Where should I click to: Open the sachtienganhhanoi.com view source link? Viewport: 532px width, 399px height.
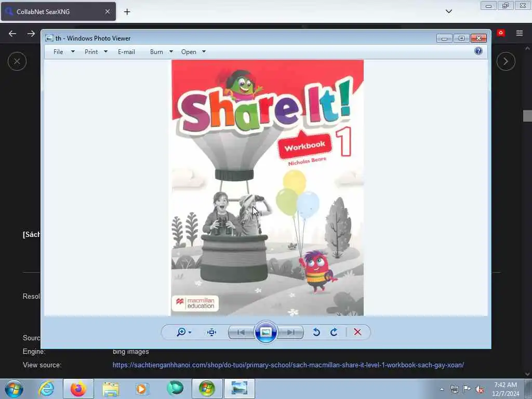[288, 365]
